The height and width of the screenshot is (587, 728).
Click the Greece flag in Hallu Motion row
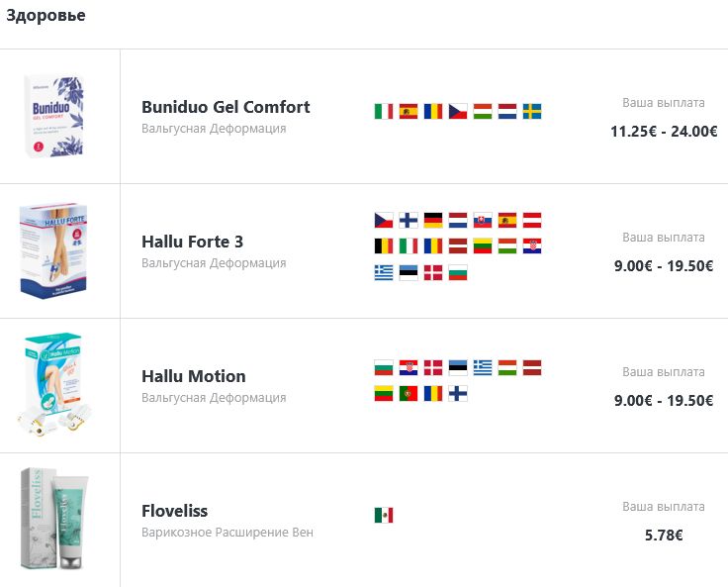[x=483, y=368]
